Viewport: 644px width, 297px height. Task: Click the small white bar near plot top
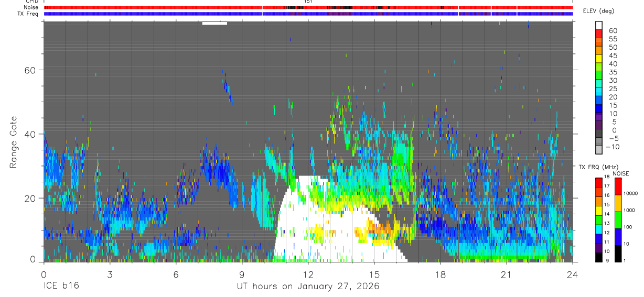tap(214, 23)
